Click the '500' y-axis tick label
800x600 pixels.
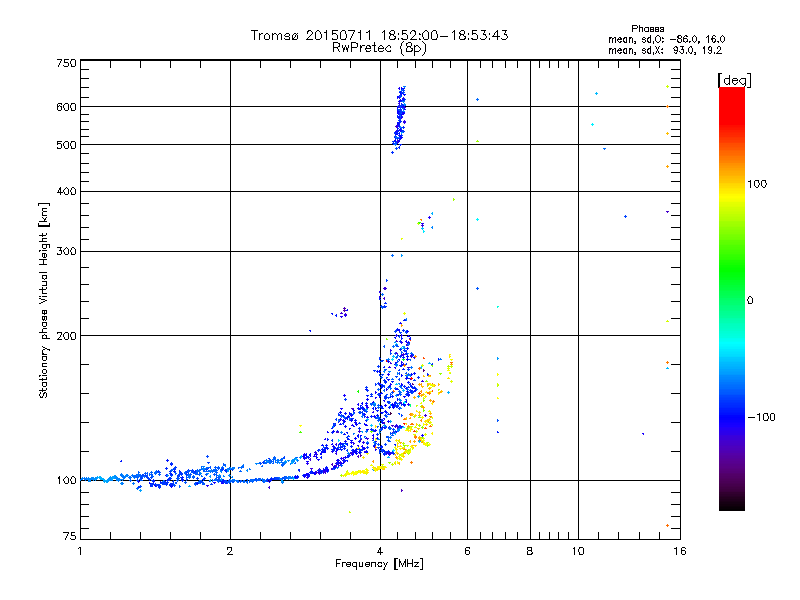(x=66, y=145)
